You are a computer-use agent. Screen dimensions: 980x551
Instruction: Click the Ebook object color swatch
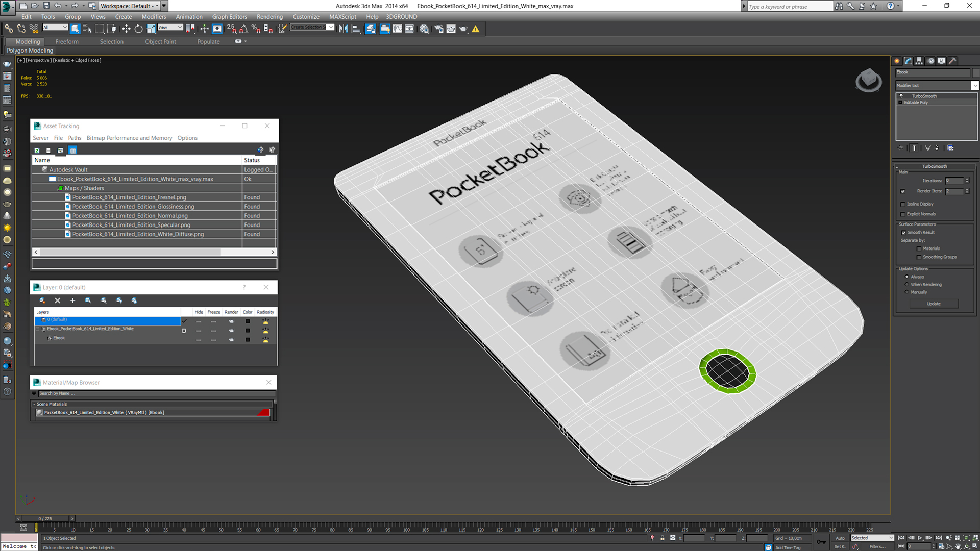pyautogui.click(x=248, y=340)
